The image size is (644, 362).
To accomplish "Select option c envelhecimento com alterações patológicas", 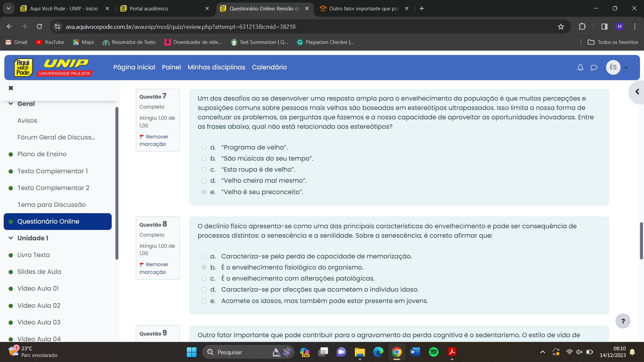I will [x=204, y=279].
